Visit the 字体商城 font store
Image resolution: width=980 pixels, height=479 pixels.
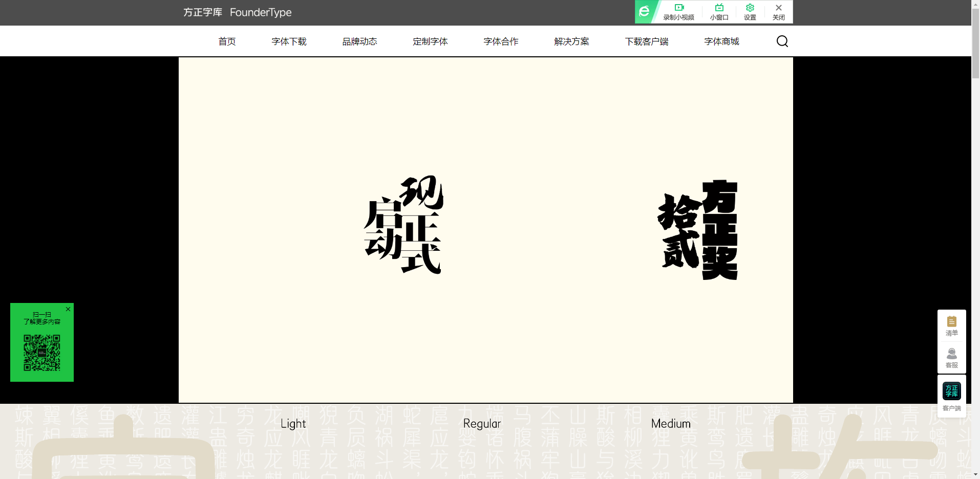tap(721, 41)
